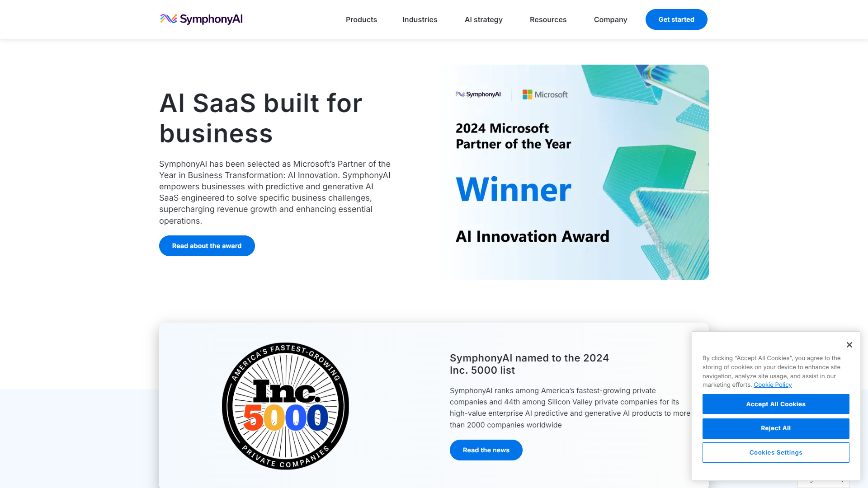
Task: Click Reject All cookies button
Action: click(776, 428)
